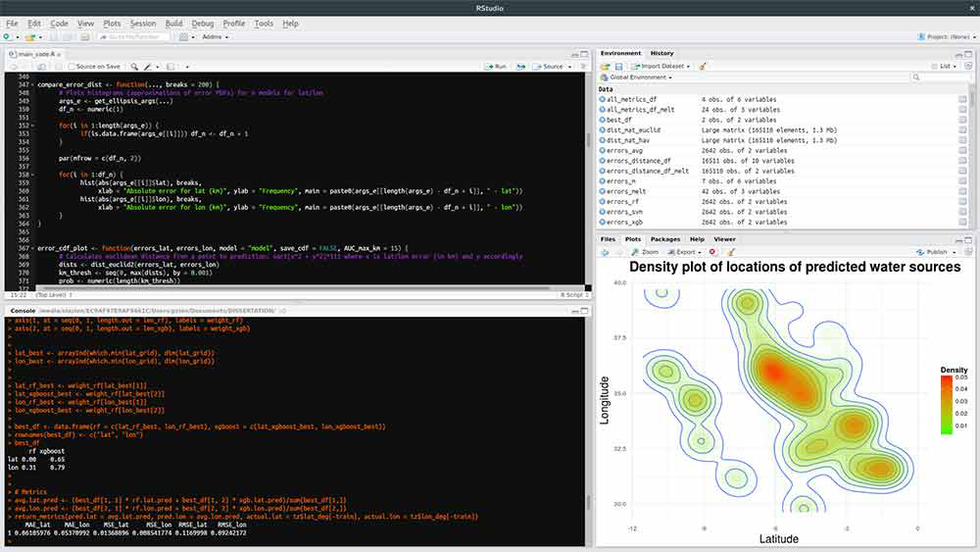Click the broom icon to clear all plots
This screenshot has height=552, width=980.
(x=730, y=252)
